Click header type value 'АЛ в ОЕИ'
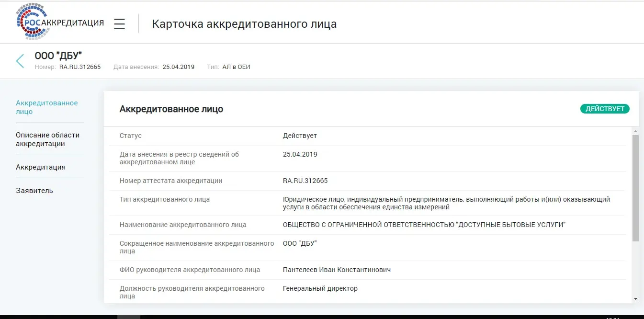644x319 pixels. (x=236, y=67)
